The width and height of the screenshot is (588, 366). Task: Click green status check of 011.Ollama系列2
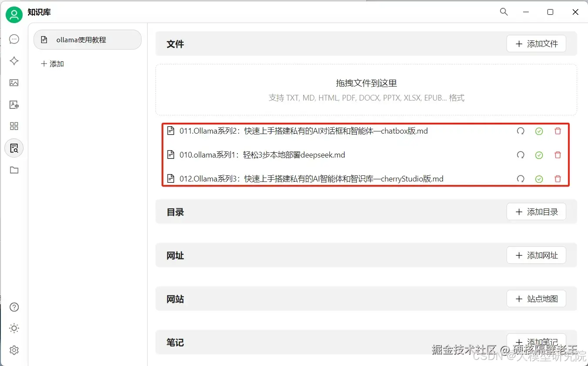[x=539, y=131]
